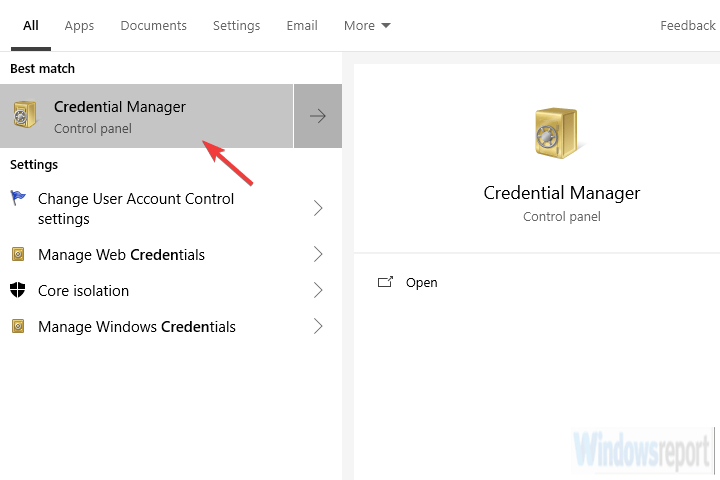Click the safe icon beside Manage Windows Credentials
Image resolution: width=720 pixels, height=480 pixels.
[18, 326]
